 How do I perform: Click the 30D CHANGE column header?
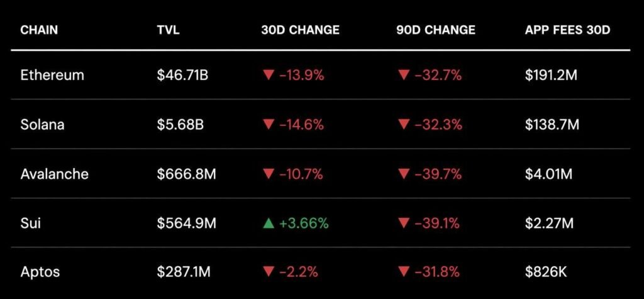(300, 30)
